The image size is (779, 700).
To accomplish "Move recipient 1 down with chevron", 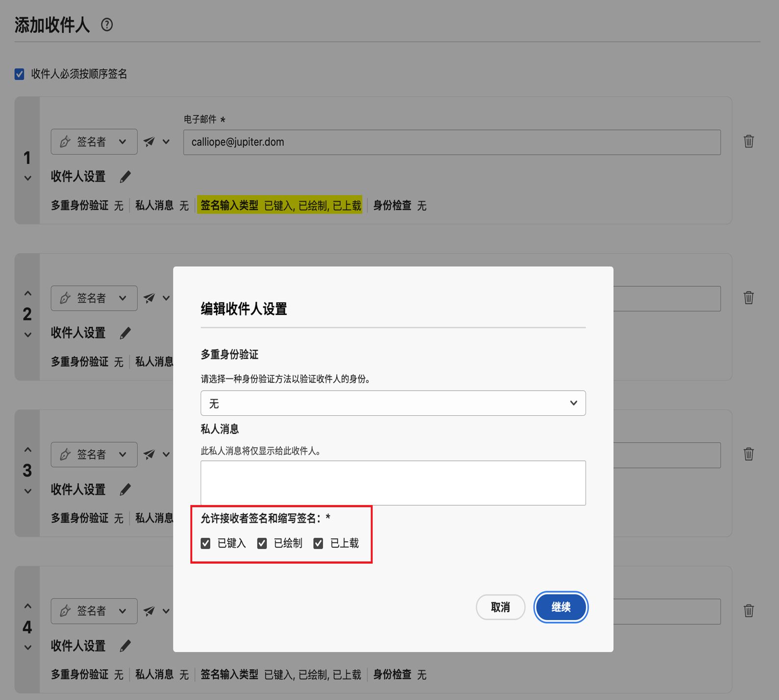I will point(28,178).
